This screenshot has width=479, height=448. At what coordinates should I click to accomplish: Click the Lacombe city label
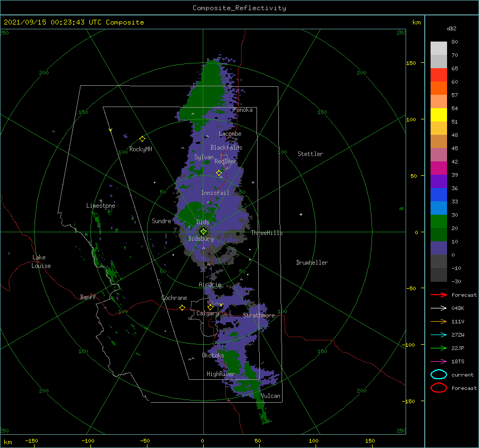pyautogui.click(x=230, y=134)
